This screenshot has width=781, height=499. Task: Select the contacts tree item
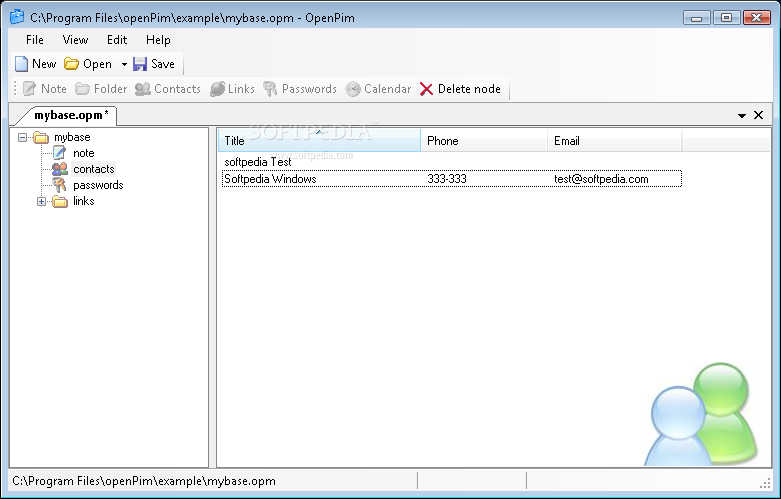[94, 169]
